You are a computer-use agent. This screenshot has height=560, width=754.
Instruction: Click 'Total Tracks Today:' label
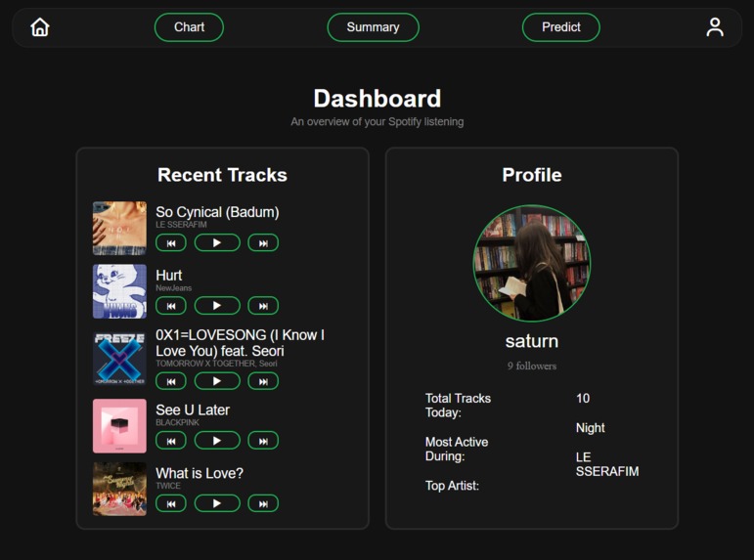tap(458, 406)
